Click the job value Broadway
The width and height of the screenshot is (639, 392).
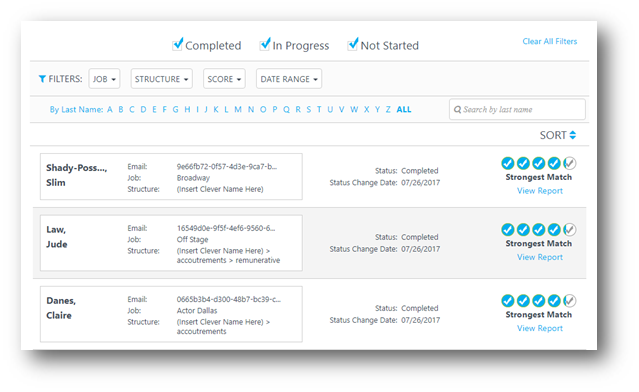coord(193,178)
